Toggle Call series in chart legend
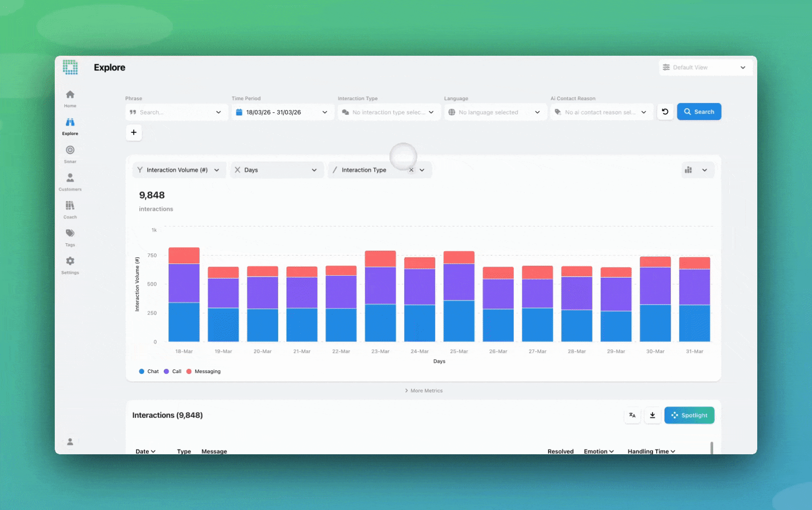812x510 pixels. (173, 372)
